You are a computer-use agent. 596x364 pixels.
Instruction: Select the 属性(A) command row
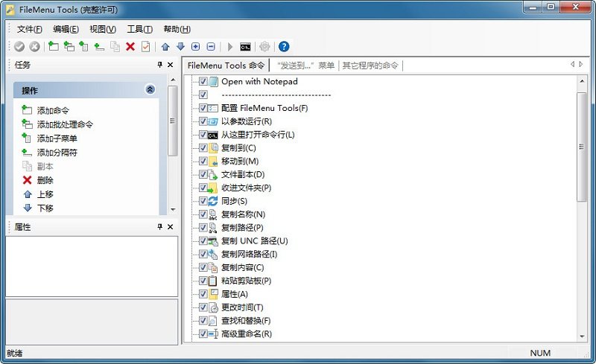pyautogui.click(x=235, y=294)
